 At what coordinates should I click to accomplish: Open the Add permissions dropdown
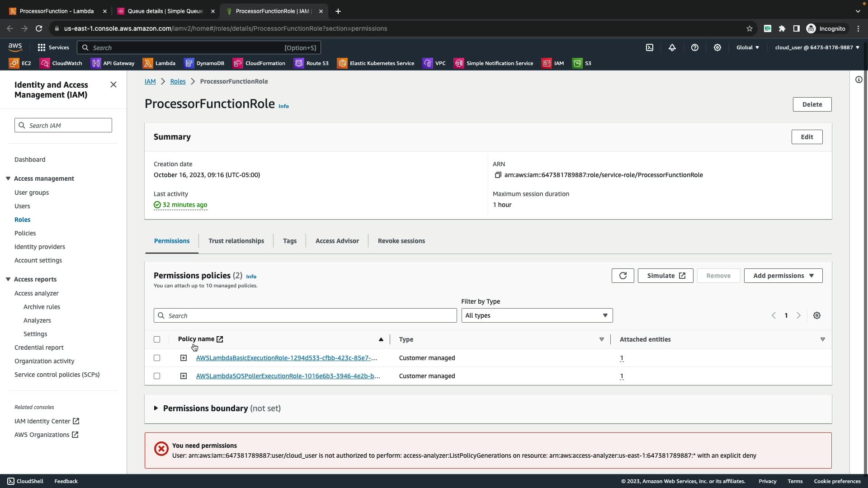point(783,276)
